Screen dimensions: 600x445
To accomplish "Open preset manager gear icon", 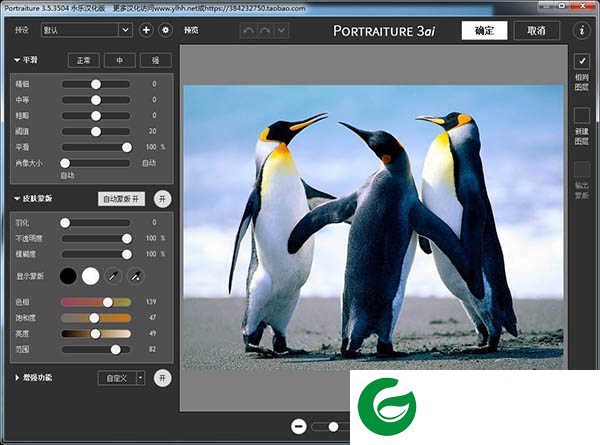I will coord(165,30).
